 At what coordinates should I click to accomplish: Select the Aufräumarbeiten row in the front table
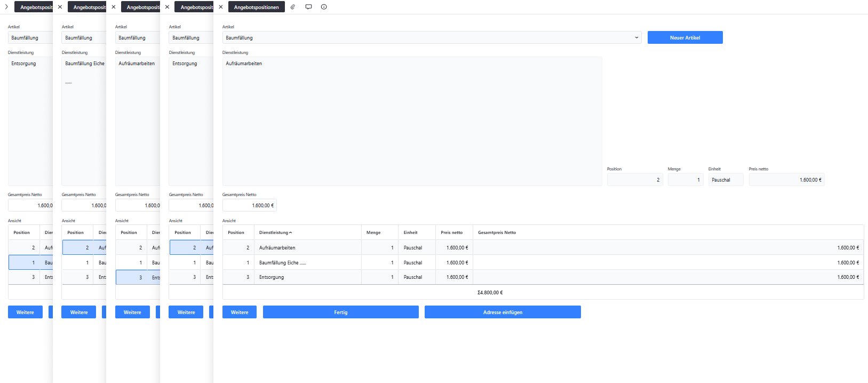point(543,247)
